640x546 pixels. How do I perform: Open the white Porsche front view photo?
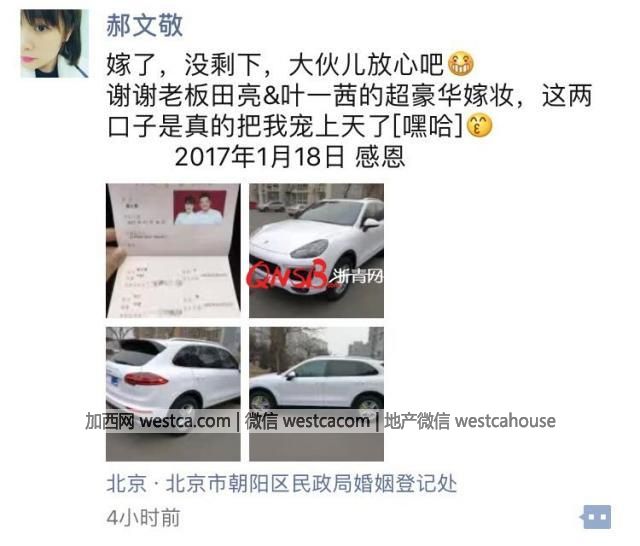316,251
